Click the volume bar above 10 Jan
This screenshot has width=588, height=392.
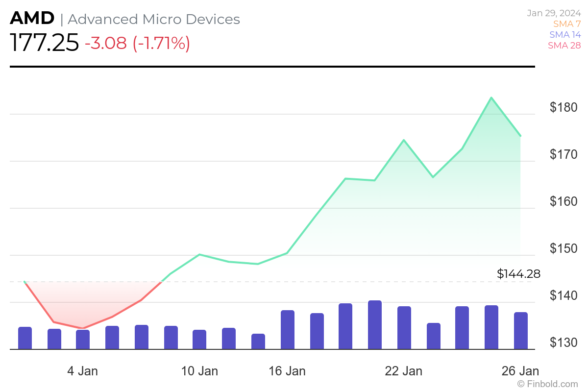199,340
